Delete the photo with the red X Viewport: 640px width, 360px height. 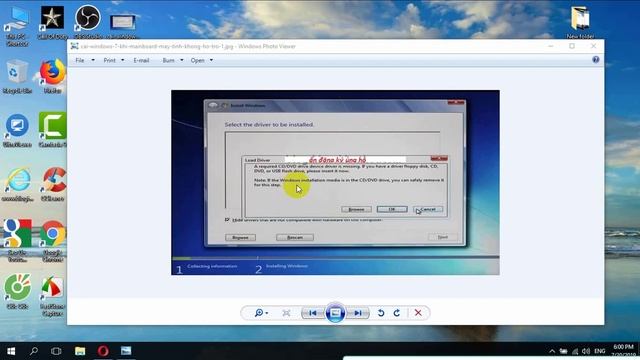(418, 313)
